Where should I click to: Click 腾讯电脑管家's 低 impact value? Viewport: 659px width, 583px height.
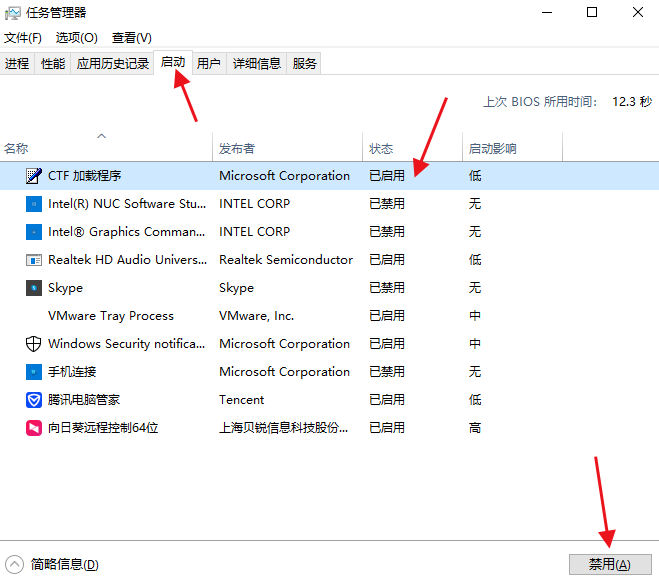pyautogui.click(x=475, y=400)
